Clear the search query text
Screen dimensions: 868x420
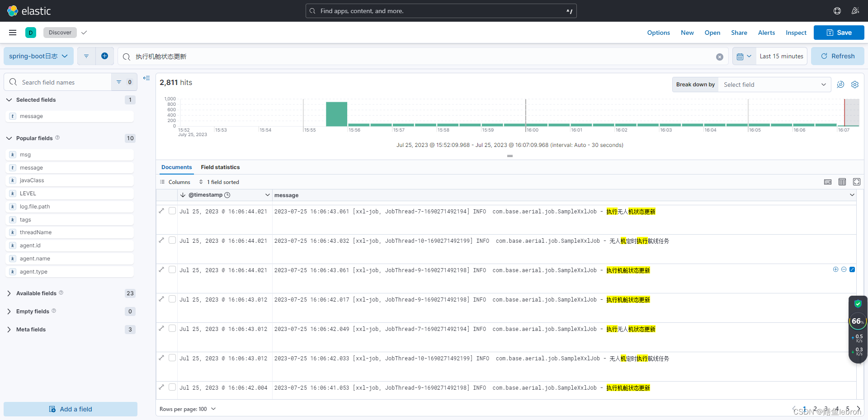point(720,57)
